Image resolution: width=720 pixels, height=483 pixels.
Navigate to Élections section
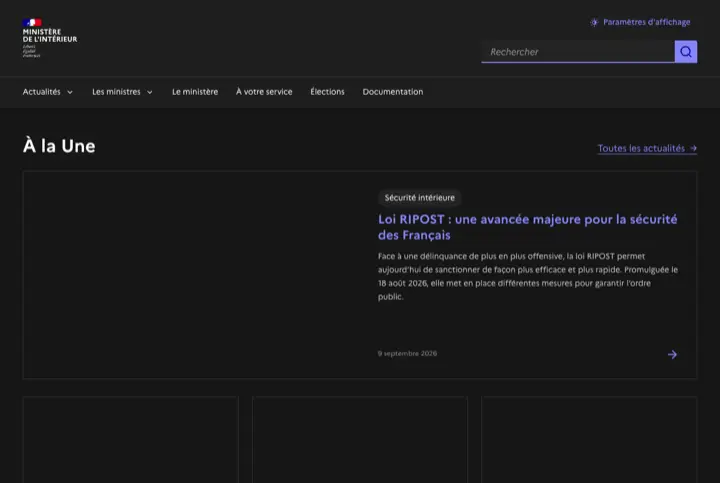[x=327, y=92]
